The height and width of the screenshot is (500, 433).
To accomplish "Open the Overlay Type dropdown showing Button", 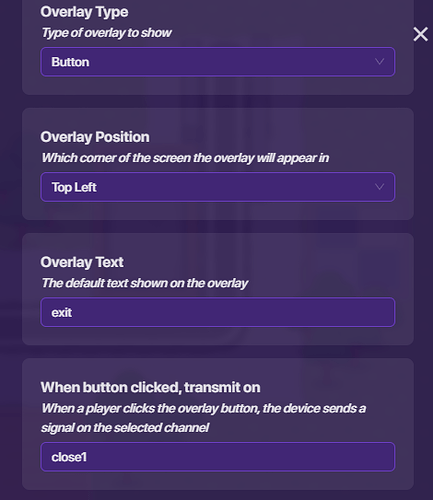I will pos(218,62).
